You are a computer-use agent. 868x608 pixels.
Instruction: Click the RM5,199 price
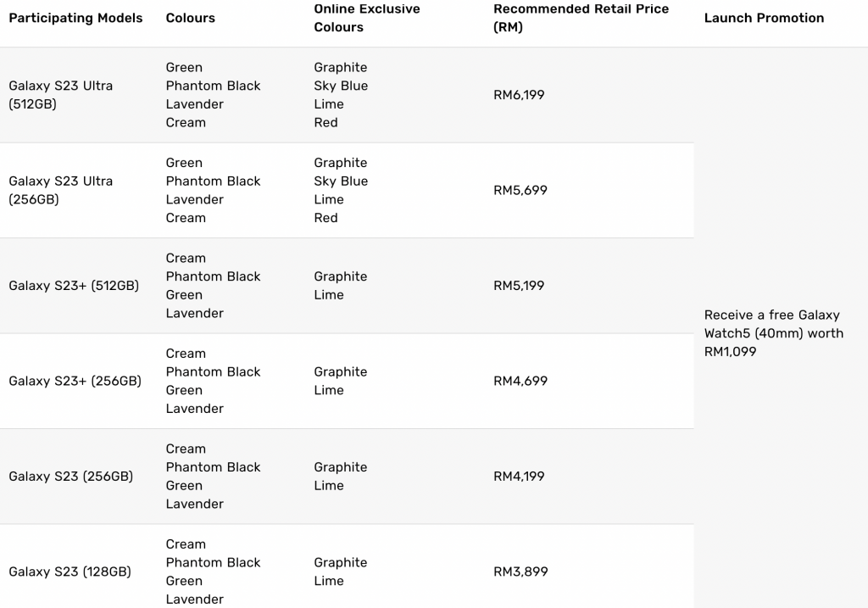[x=519, y=286]
